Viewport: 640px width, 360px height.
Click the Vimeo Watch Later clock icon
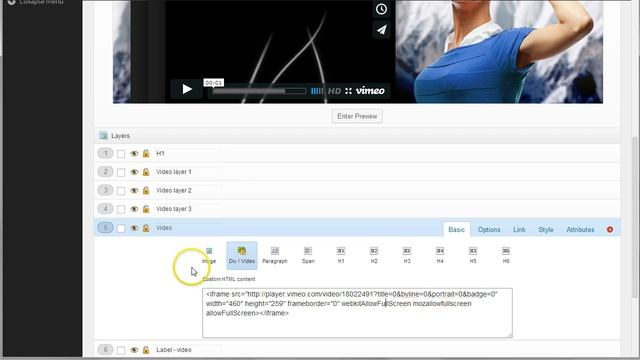click(381, 9)
